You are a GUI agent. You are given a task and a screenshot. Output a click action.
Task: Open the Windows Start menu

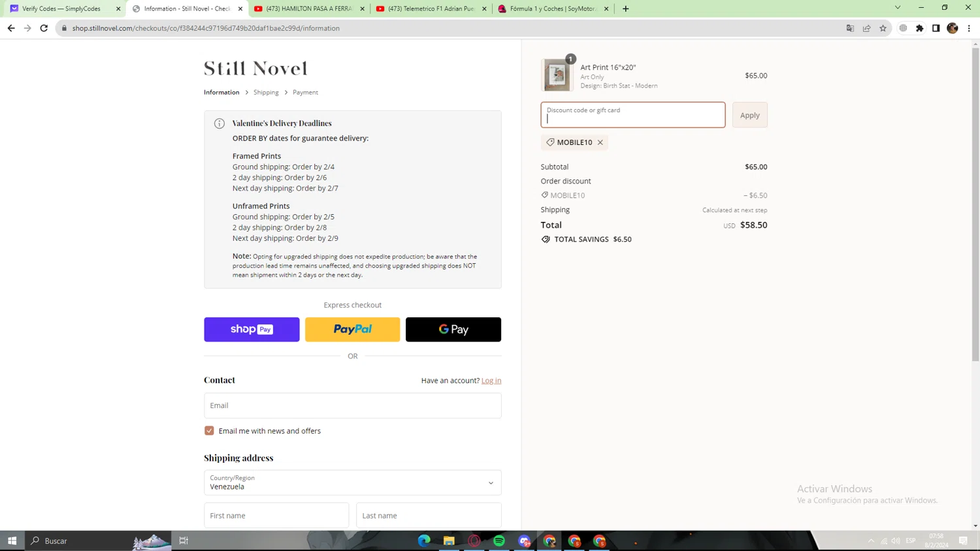pyautogui.click(x=12, y=541)
